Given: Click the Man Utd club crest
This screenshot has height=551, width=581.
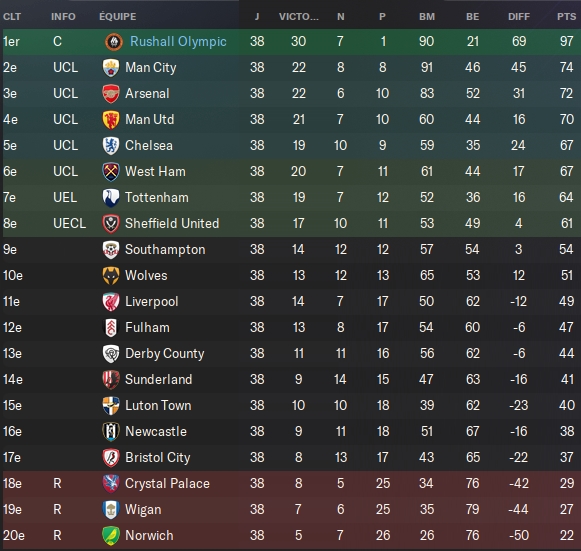Looking at the screenshot, I should pos(111,120).
